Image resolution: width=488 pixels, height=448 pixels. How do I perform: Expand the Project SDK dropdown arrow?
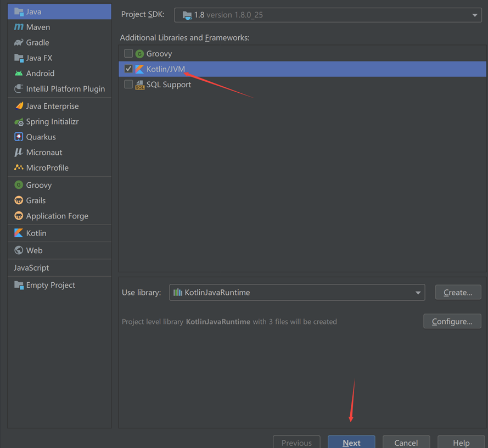pyautogui.click(x=475, y=15)
